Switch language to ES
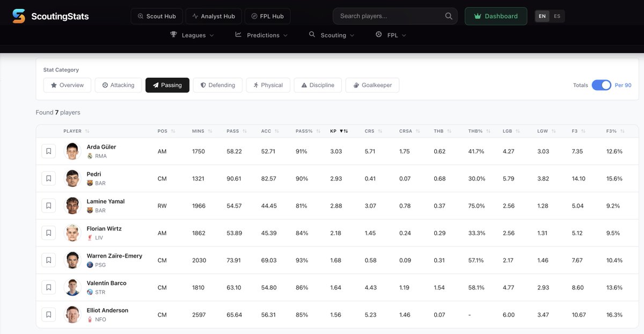This screenshot has width=644, height=334. 557,16
